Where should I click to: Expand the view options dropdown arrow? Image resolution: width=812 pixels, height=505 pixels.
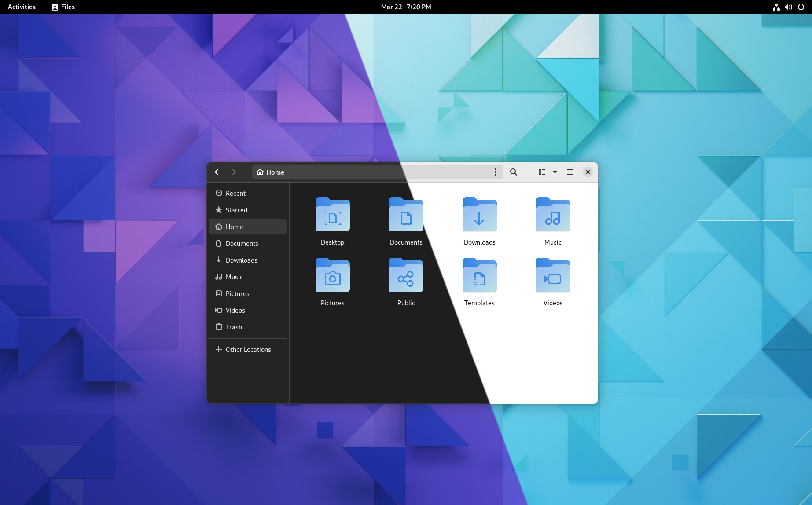pyautogui.click(x=555, y=172)
